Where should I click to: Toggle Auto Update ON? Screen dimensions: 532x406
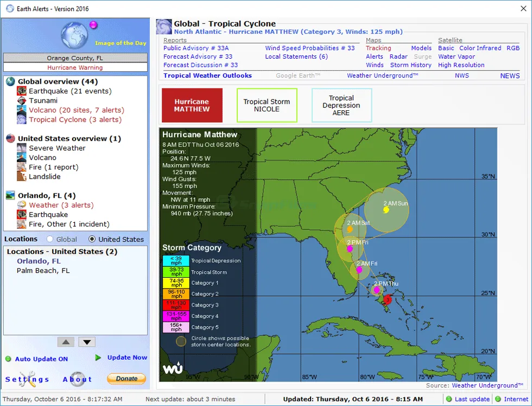coord(41,359)
